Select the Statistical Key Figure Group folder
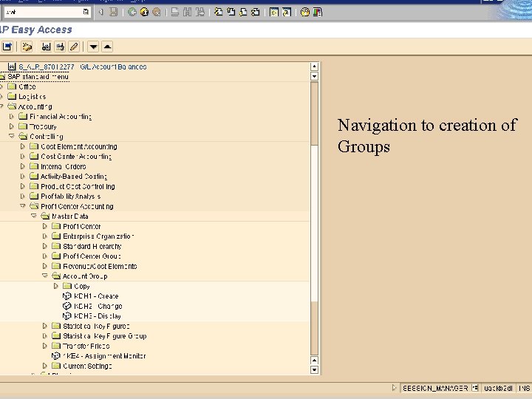The image size is (532, 399). pyautogui.click(x=105, y=336)
